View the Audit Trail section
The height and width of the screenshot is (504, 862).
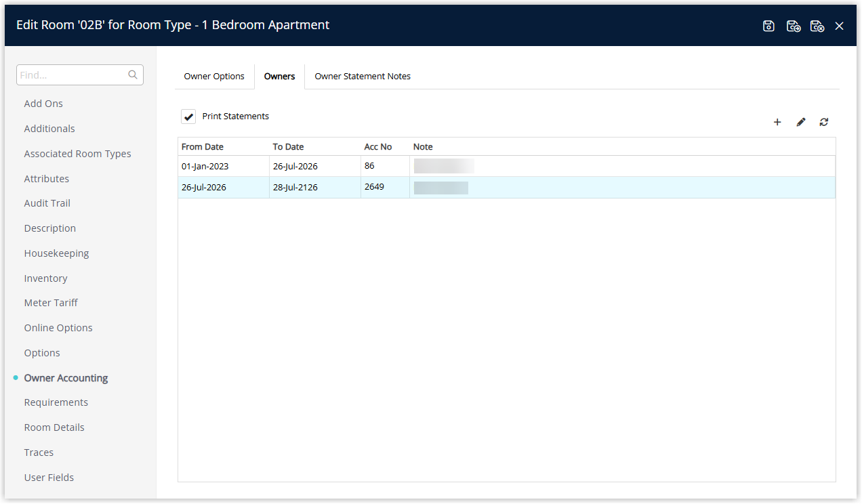[47, 203]
